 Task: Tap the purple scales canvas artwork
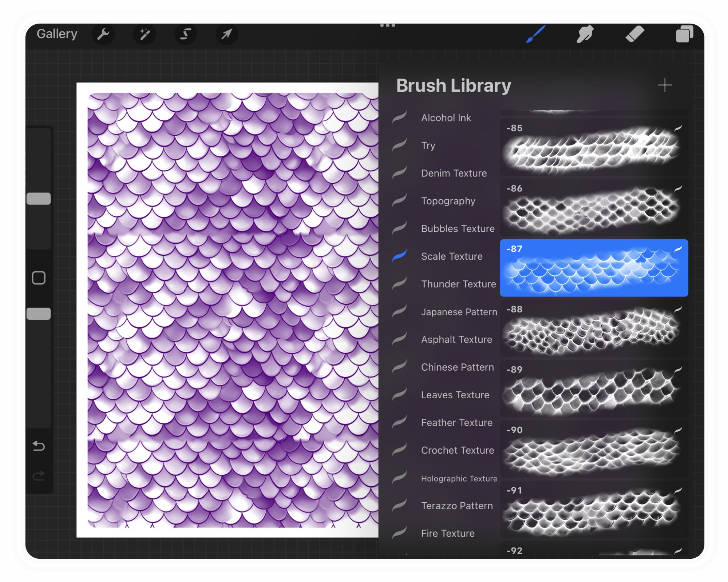(x=233, y=310)
